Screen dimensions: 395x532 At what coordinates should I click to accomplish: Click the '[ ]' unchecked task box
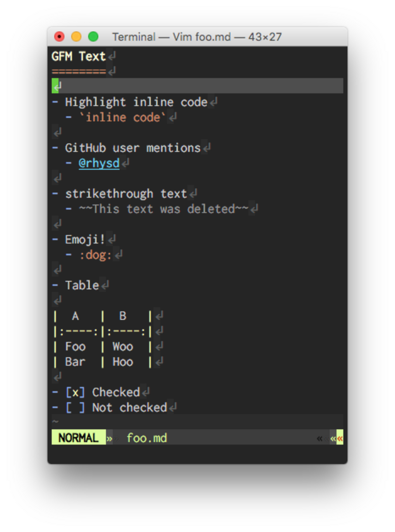point(75,408)
